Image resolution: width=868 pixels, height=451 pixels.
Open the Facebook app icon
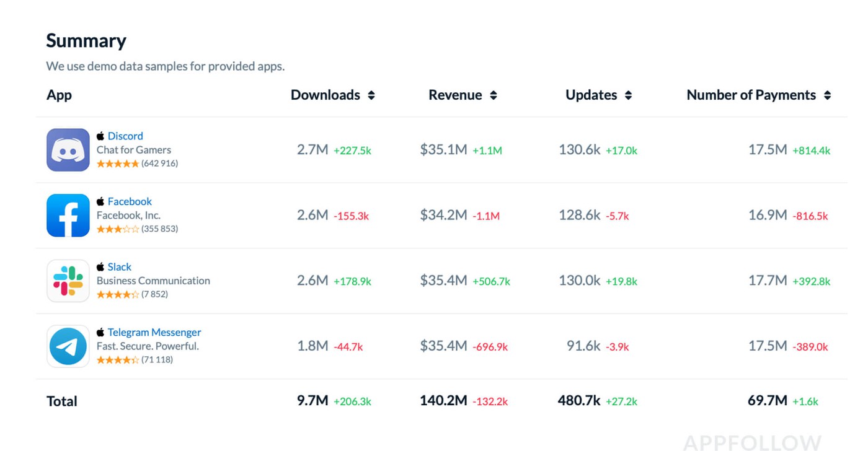[68, 216]
